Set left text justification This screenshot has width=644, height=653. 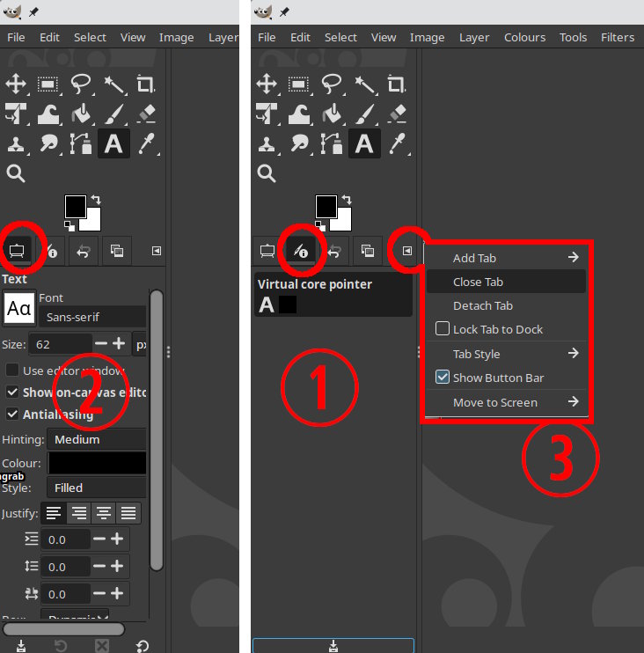54,513
